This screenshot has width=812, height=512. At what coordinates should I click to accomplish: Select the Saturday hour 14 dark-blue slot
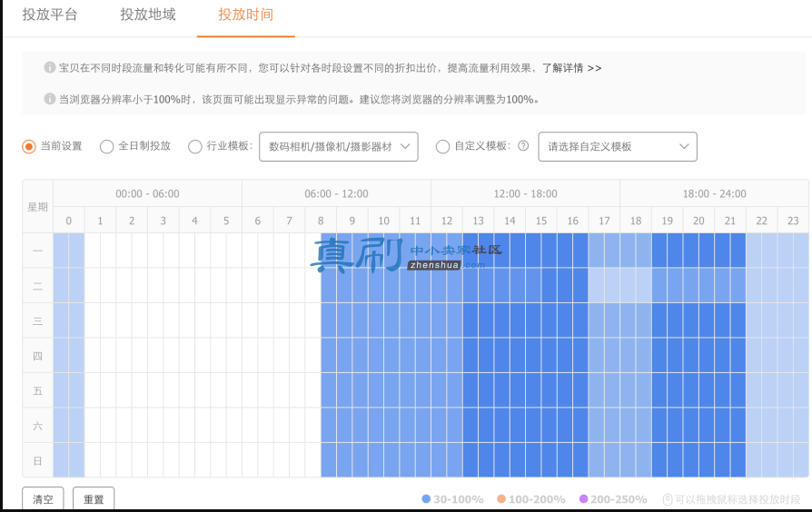[x=510, y=426]
